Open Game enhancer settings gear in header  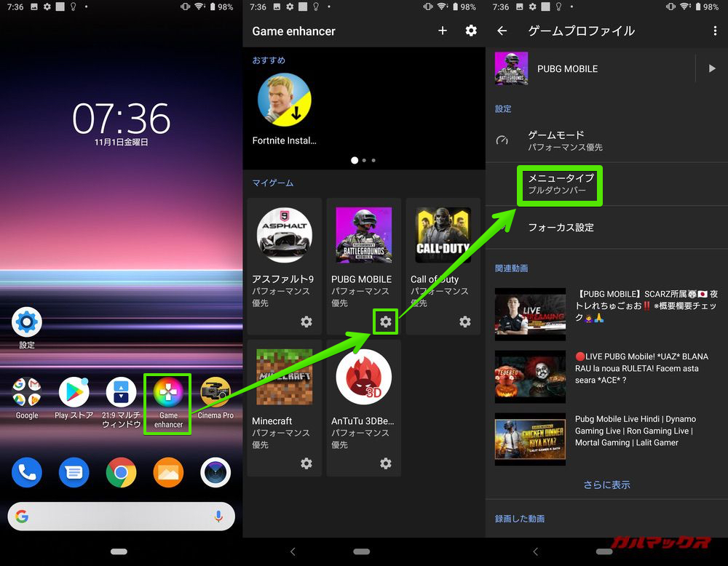click(471, 31)
